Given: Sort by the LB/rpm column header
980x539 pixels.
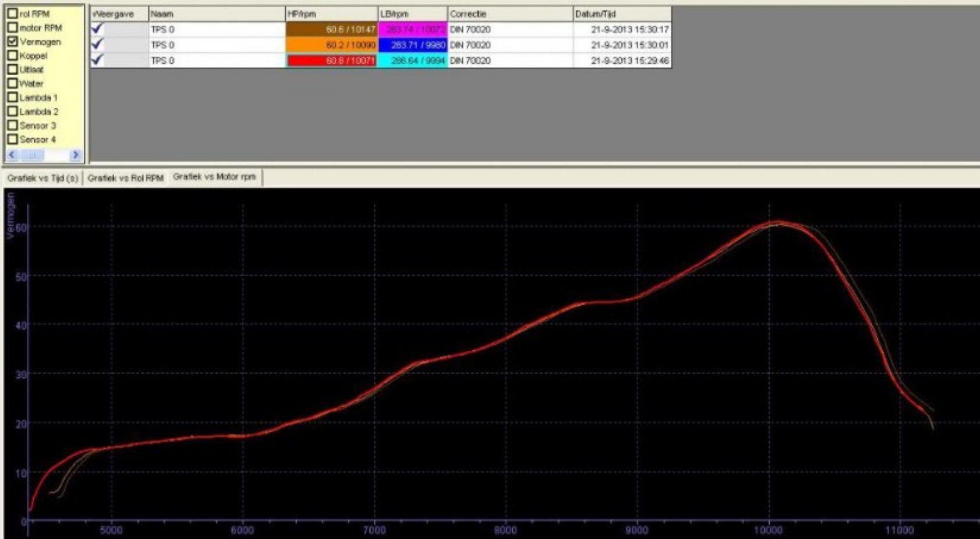Looking at the screenshot, I should (x=412, y=13).
